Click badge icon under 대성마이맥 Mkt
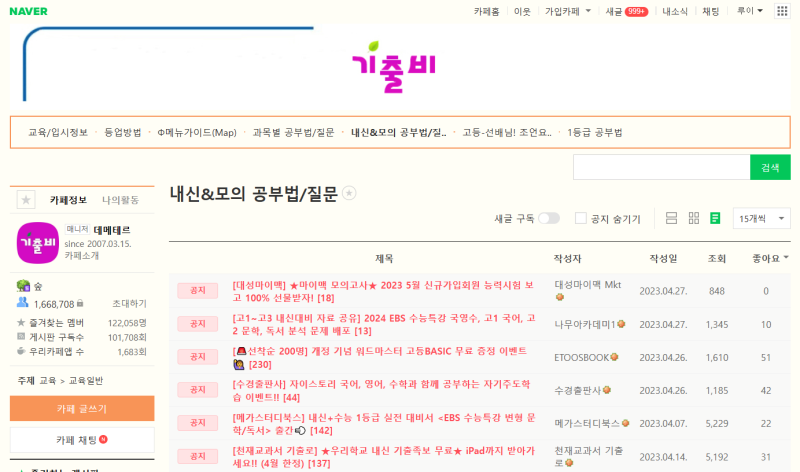The image size is (800, 472). click(x=560, y=297)
